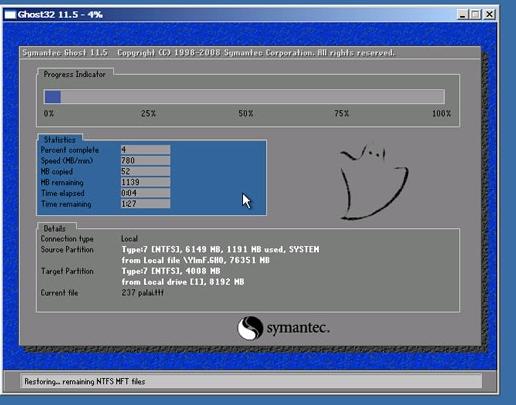Click the progress indicator bar
The image size is (516, 405).
[x=244, y=97]
